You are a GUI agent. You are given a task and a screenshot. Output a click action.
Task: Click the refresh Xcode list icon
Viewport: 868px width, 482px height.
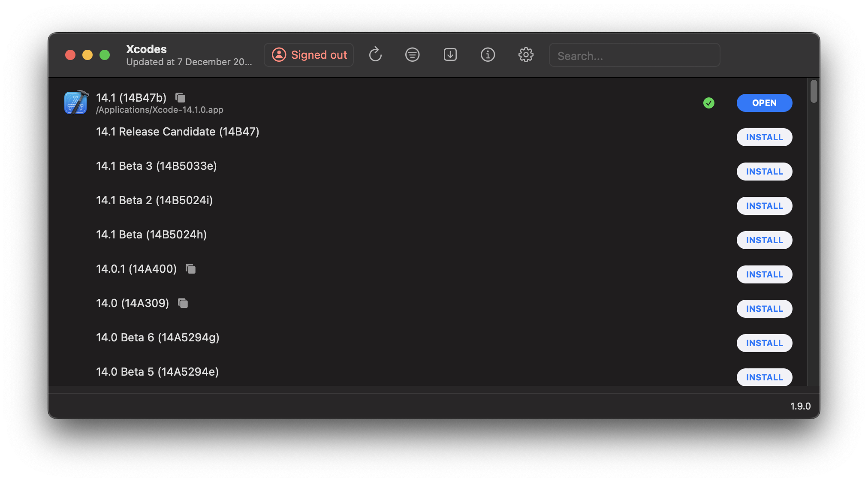coord(375,55)
